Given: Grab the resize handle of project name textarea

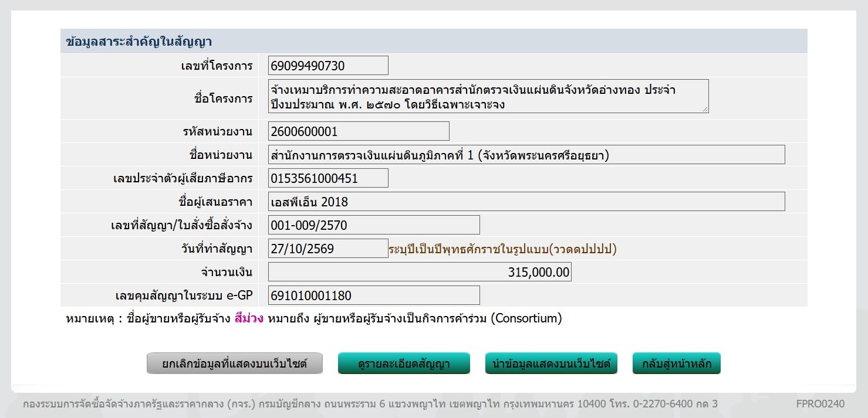Looking at the screenshot, I should coord(704,108).
